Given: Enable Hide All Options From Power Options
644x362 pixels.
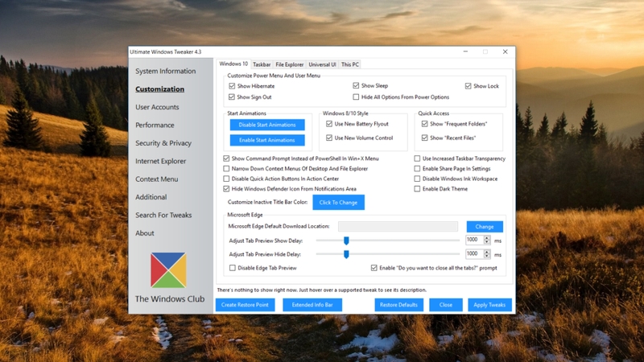Looking at the screenshot, I should point(356,97).
